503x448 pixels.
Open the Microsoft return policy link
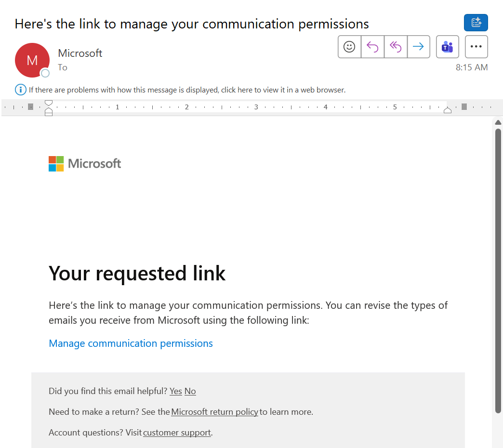(214, 412)
